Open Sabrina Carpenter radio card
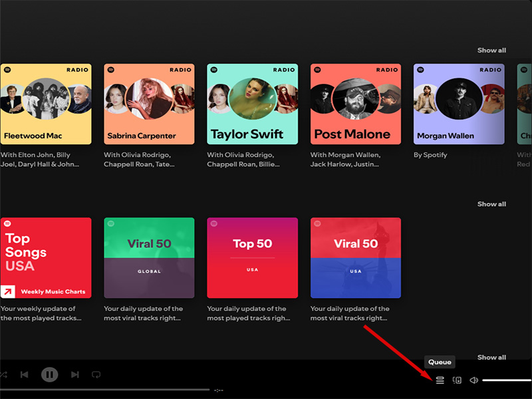This screenshot has width=532, height=399. pyautogui.click(x=149, y=104)
